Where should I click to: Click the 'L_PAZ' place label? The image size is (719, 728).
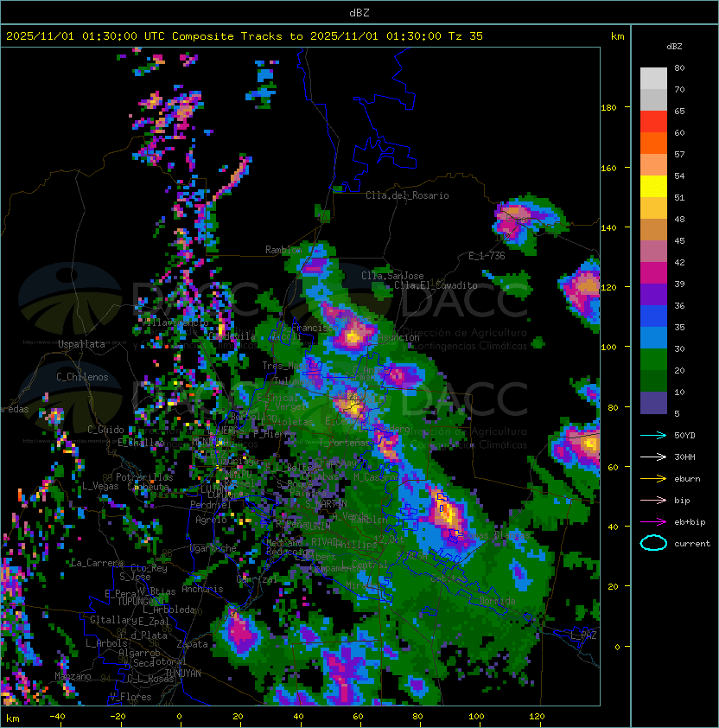pyautogui.click(x=583, y=635)
